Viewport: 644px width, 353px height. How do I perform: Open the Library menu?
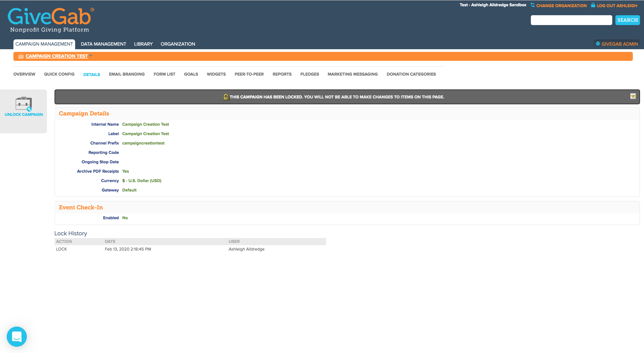[143, 44]
